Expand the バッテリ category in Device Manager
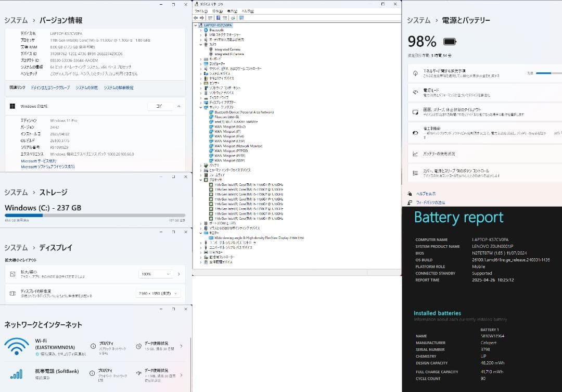 coord(200,165)
